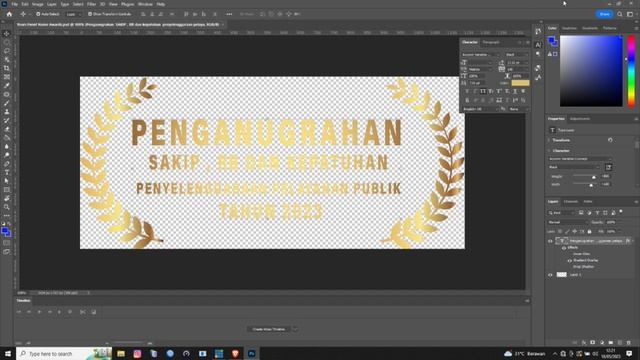
Task: Click the filter by type layers T icon
Action: click(x=597, y=213)
